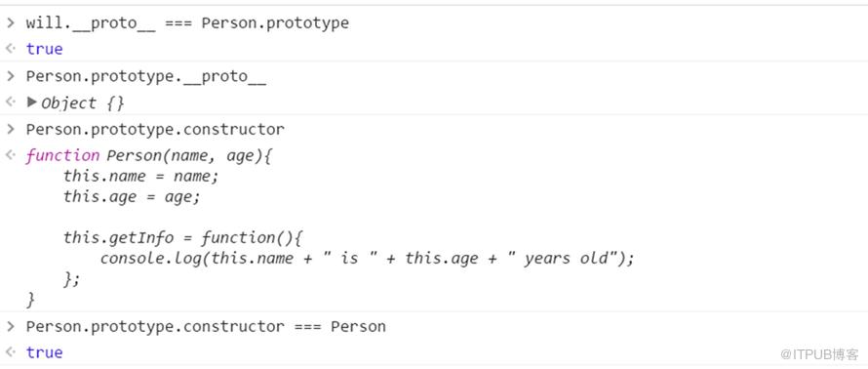Select the Person.prototype.__proto__ command text
Viewport: 868px width, 369px height.
[145, 77]
